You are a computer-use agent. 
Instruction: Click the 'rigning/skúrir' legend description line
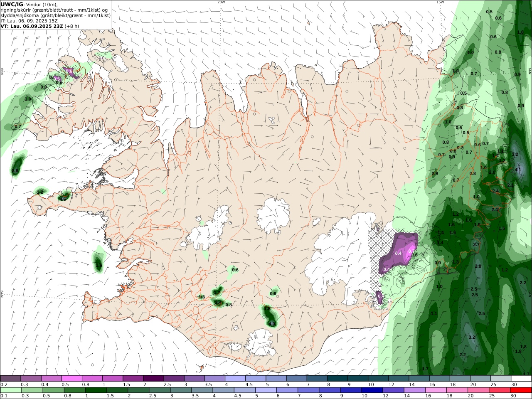54,10
